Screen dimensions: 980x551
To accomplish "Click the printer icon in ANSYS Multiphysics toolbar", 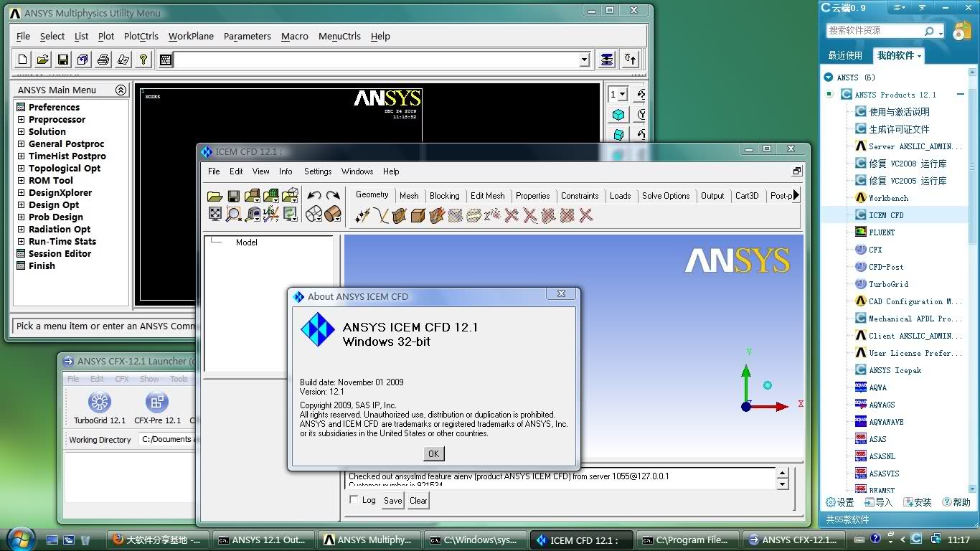I will pyautogui.click(x=103, y=60).
